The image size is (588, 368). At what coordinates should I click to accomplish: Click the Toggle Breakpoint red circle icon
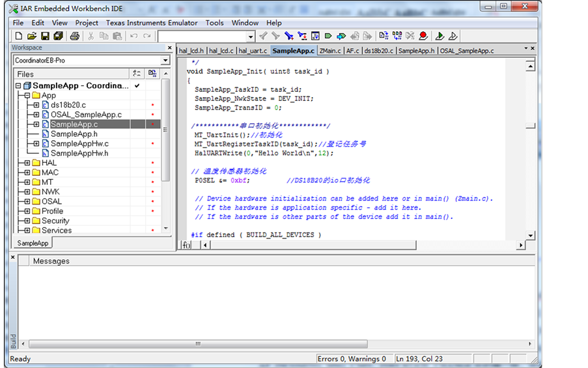(x=423, y=36)
